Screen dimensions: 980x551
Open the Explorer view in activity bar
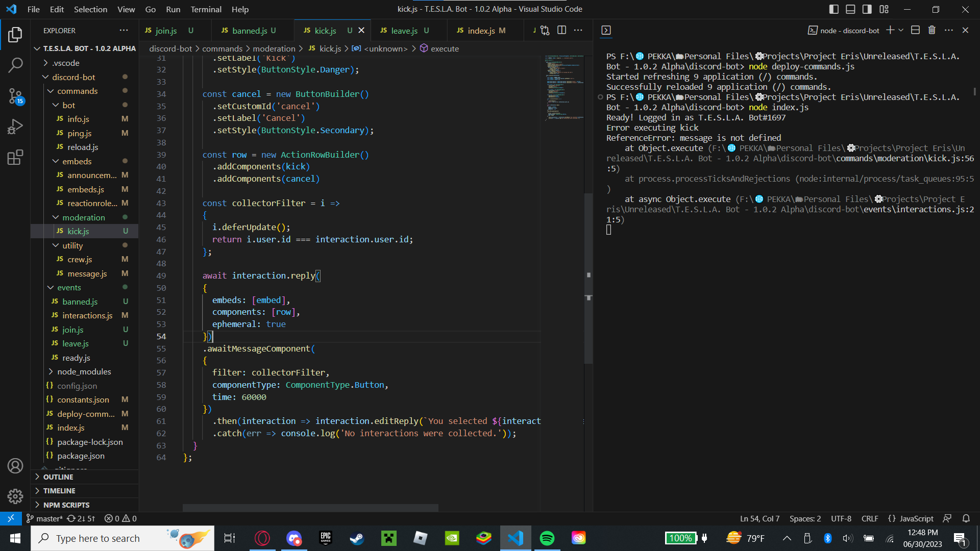pyautogui.click(x=15, y=35)
